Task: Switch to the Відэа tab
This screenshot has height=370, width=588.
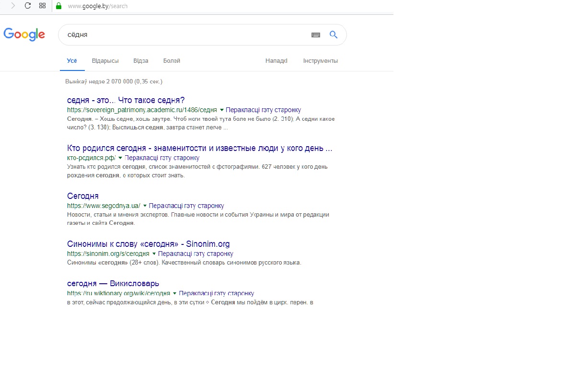Action: [x=140, y=61]
